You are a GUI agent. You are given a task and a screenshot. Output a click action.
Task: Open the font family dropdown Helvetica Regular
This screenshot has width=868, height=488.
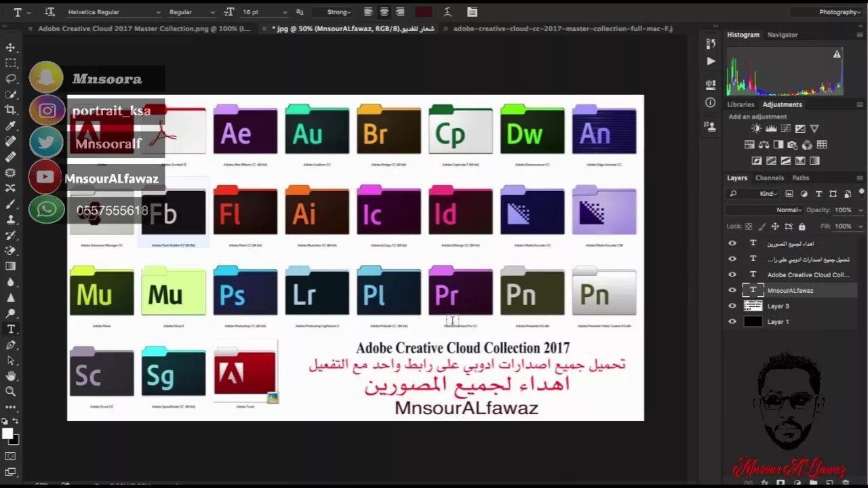tap(114, 12)
